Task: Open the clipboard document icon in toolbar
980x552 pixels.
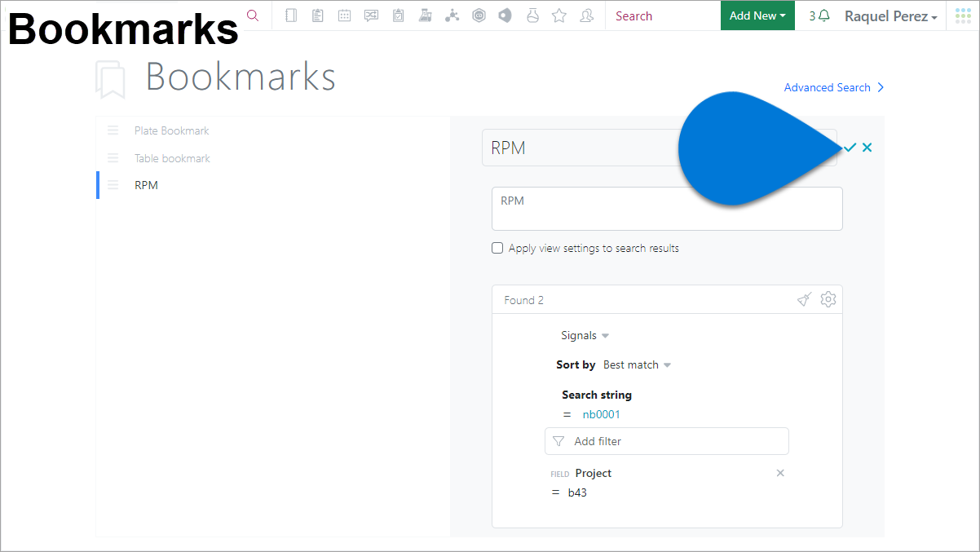Action: 318,15
